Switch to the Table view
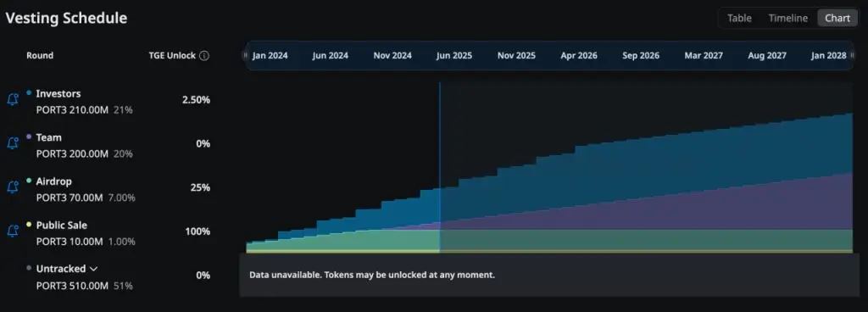868x312 pixels. click(x=739, y=19)
